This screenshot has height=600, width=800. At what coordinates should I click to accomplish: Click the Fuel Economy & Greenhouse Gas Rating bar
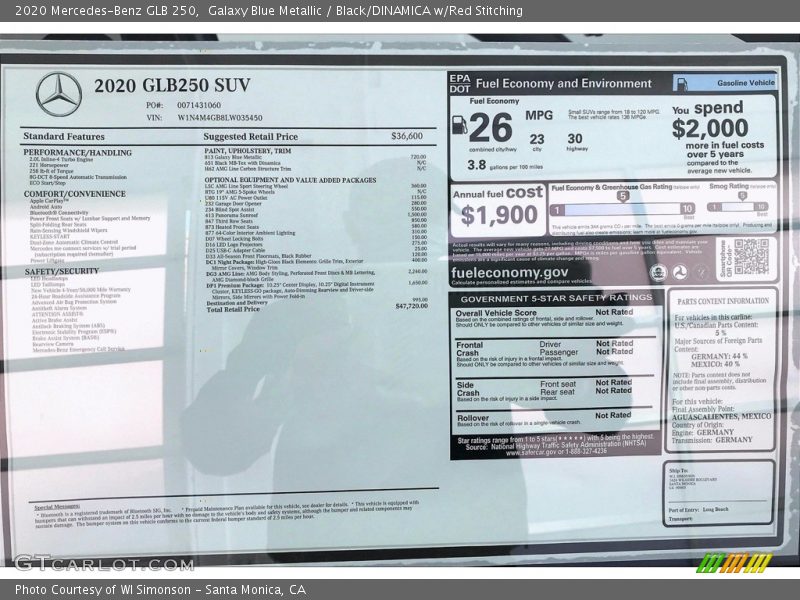[x=623, y=209]
